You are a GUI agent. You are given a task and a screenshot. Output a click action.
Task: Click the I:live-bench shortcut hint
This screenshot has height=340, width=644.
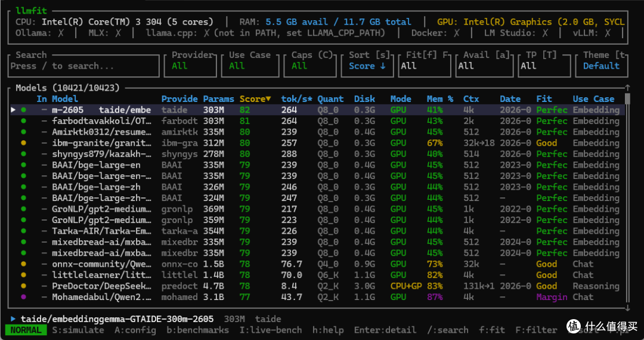pos(271,330)
